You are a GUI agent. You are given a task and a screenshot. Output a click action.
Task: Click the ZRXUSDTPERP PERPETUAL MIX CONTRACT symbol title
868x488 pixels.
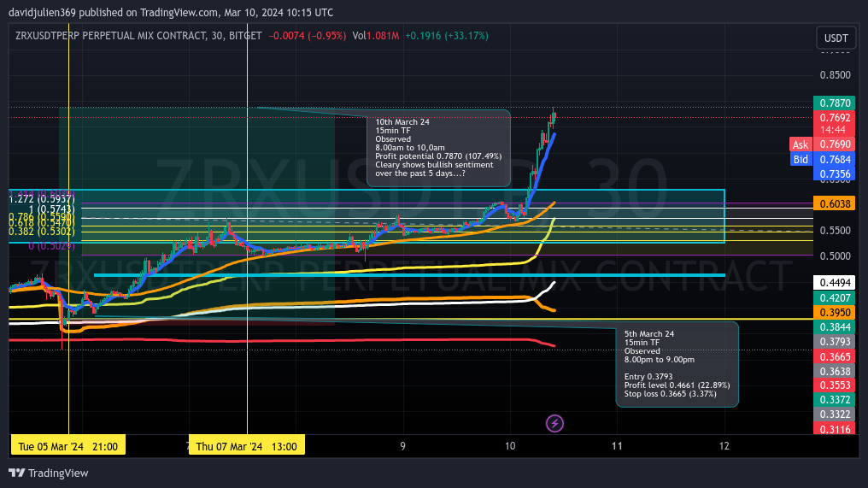pos(110,35)
